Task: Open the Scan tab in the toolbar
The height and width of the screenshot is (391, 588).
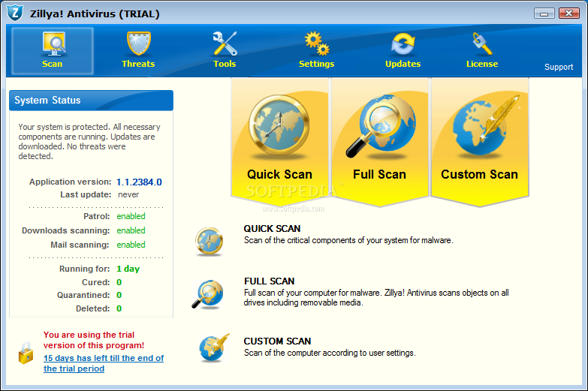Action: point(53,51)
